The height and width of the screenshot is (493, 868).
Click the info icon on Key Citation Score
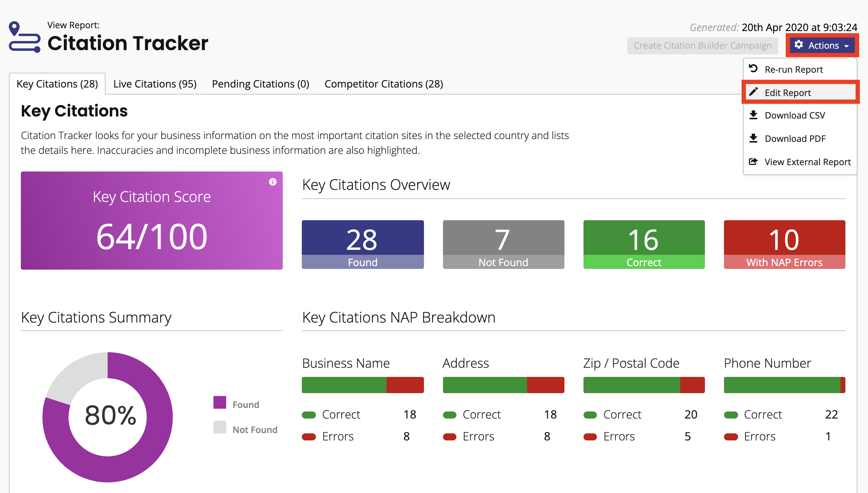point(273,182)
